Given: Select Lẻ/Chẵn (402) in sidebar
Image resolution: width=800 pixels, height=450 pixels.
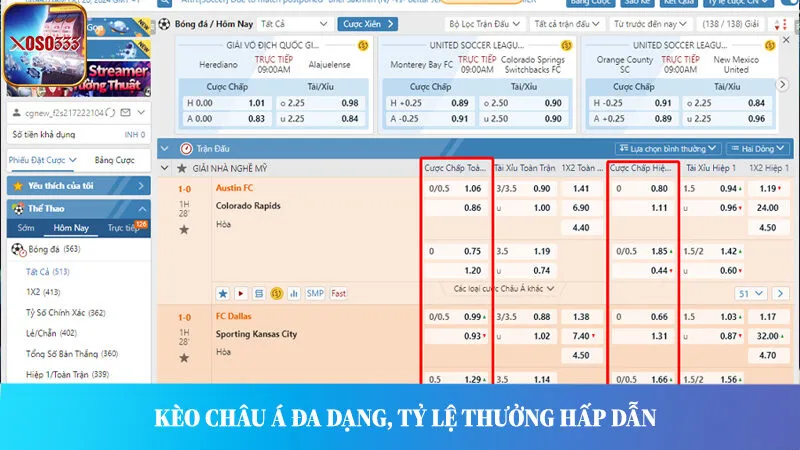Looking at the screenshot, I should [52, 333].
